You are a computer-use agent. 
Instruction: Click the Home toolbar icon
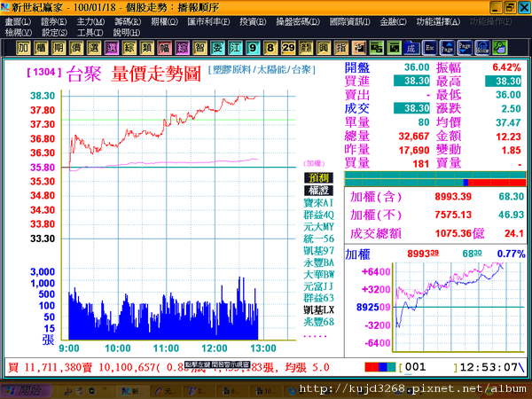[482, 48]
